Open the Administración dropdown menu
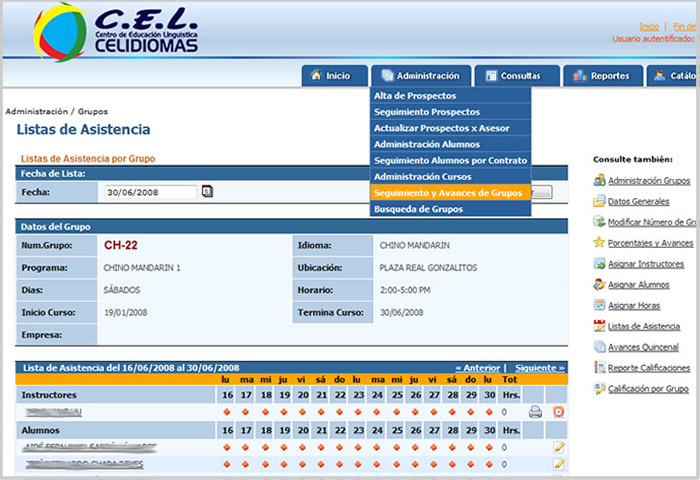Viewport: 700px width, 480px height. [x=419, y=76]
